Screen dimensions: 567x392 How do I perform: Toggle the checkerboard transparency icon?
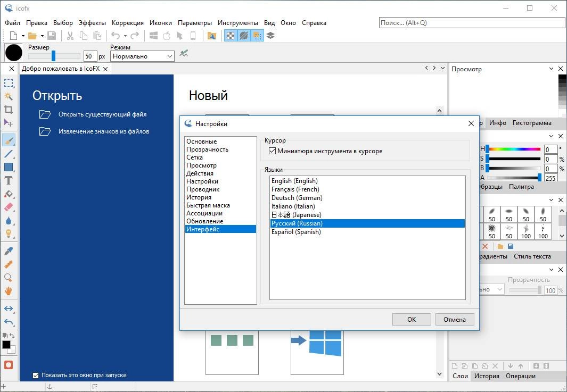231,36
